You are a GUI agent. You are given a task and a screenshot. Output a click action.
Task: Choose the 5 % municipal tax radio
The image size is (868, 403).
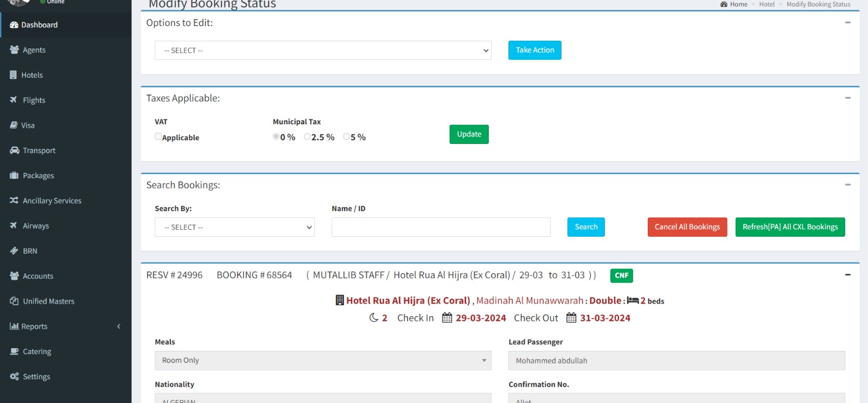point(346,137)
